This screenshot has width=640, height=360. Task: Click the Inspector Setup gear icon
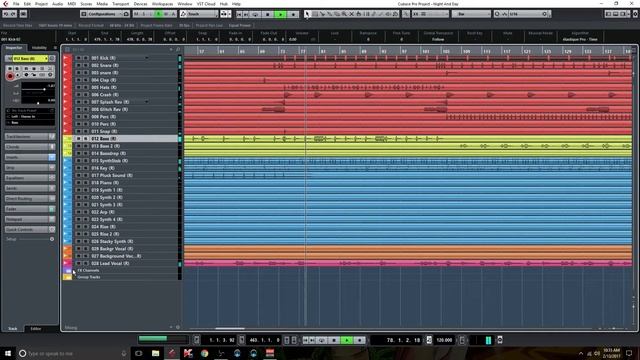click(x=52, y=239)
